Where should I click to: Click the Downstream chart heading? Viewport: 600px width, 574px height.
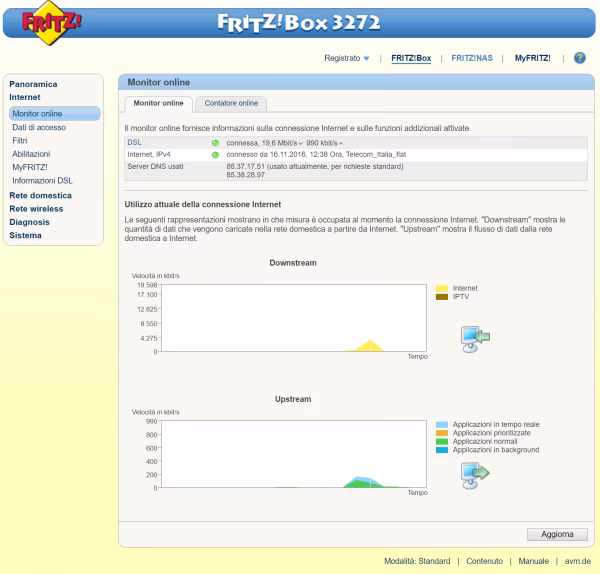pyautogui.click(x=293, y=263)
